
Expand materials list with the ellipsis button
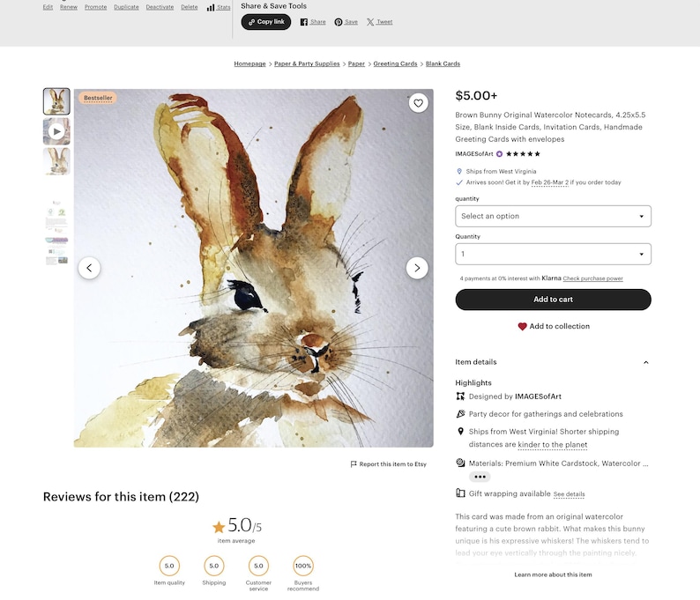[x=480, y=477]
